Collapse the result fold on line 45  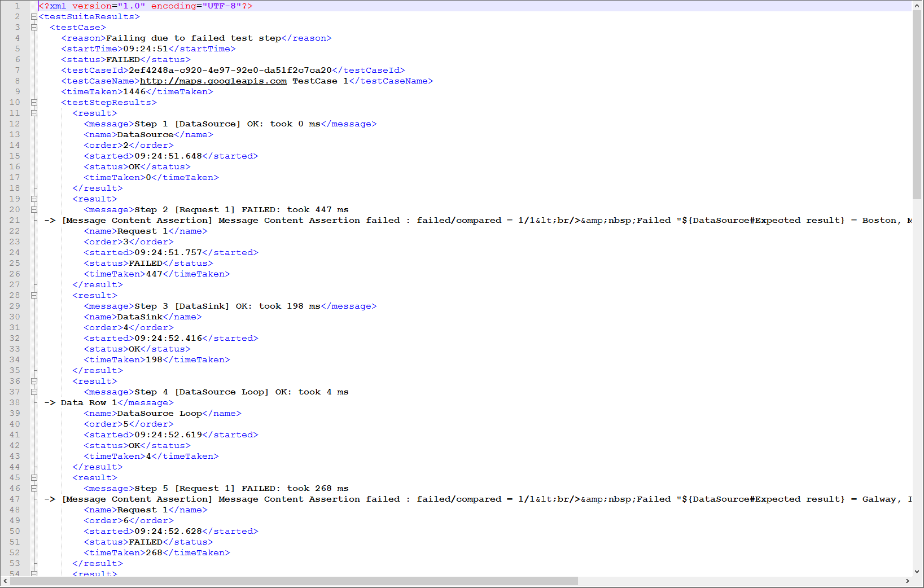pyautogui.click(x=34, y=477)
